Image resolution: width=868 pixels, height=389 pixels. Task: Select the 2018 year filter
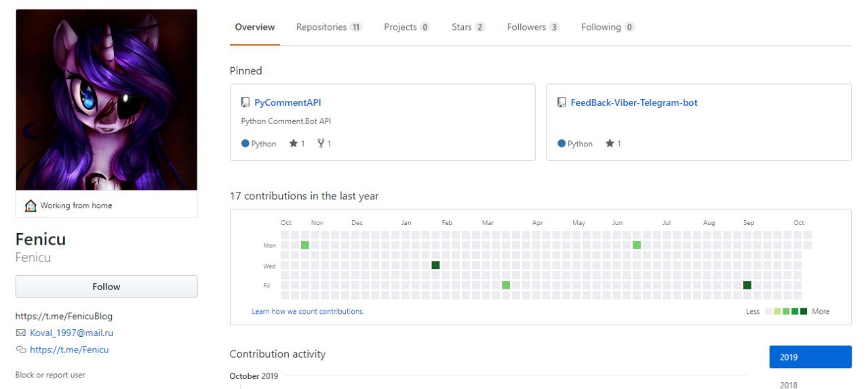(x=789, y=385)
